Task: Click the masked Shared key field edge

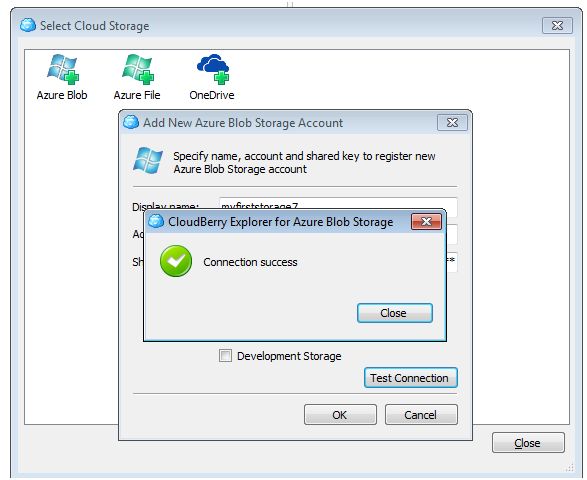Action: [x=451, y=263]
